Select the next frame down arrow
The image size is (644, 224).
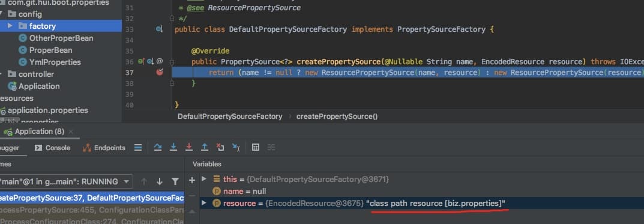pyautogui.click(x=160, y=181)
